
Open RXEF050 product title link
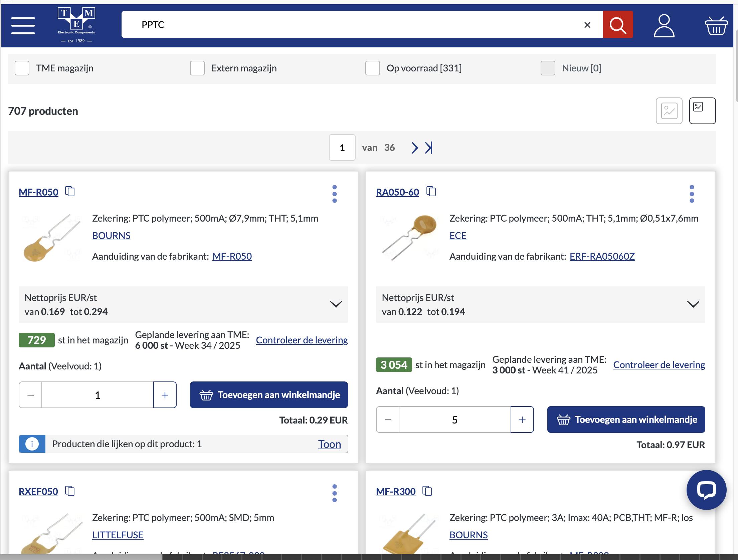point(38,491)
